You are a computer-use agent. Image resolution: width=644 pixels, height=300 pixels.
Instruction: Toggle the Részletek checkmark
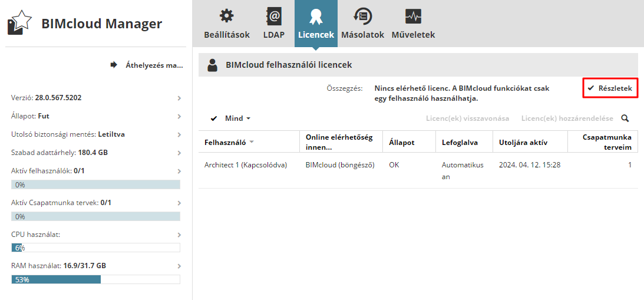click(x=590, y=88)
